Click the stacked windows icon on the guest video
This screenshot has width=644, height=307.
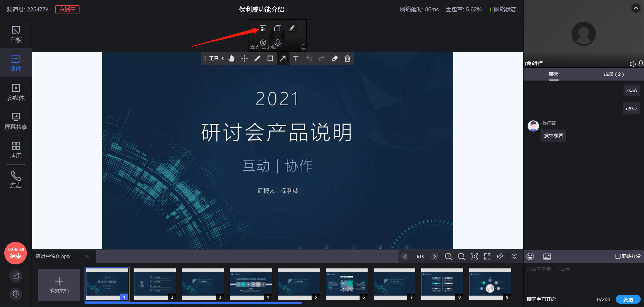point(278,29)
